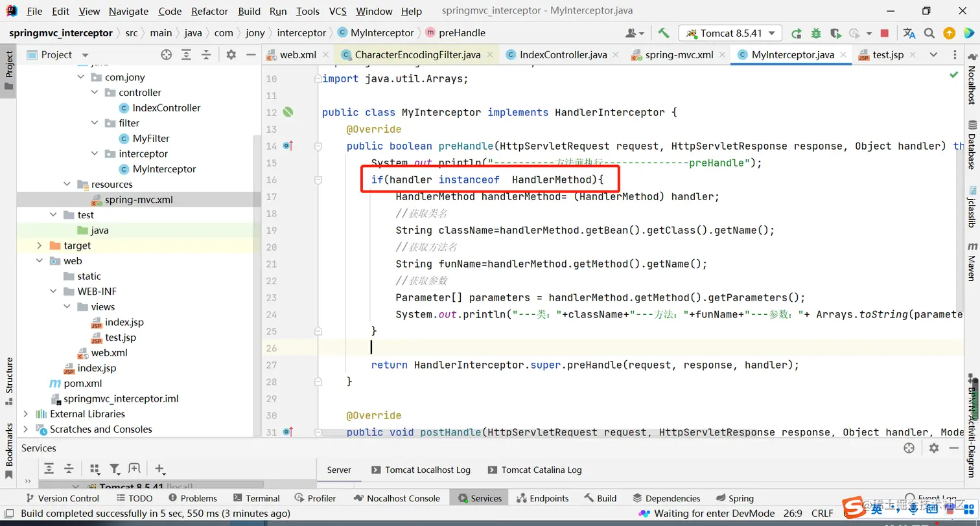Select index.jsp under the views folder
Viewport: 980px width, 526px height.
pos(124,322)
